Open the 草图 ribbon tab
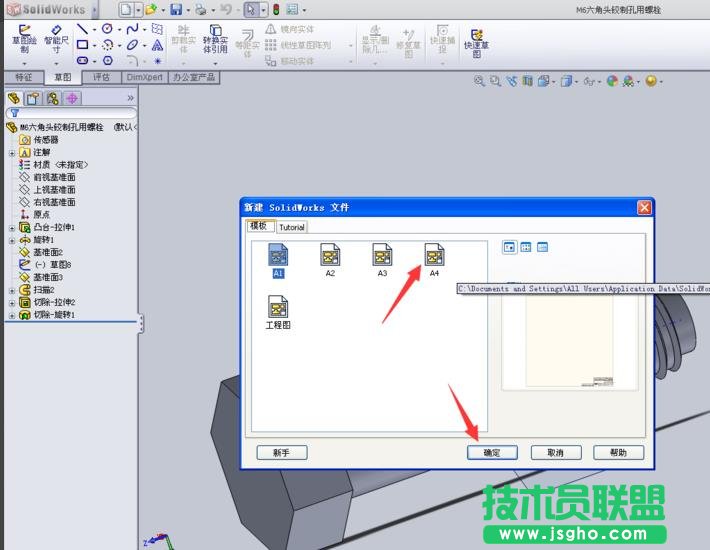710x550 pixels. [63, 77]
